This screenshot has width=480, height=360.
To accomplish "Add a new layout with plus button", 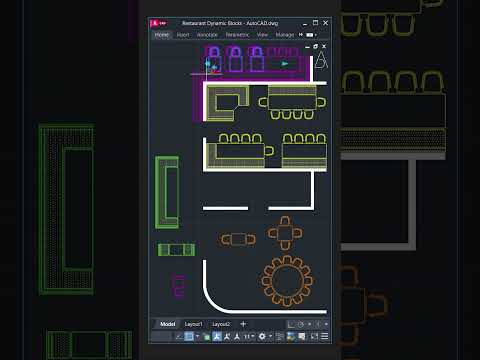I will tap(243, 324).
